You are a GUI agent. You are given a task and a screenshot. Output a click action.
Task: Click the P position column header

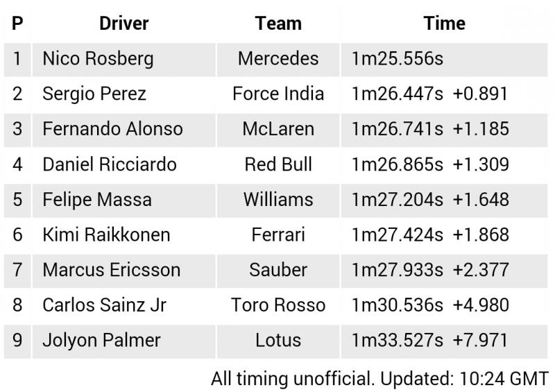[x=17, y=24]
